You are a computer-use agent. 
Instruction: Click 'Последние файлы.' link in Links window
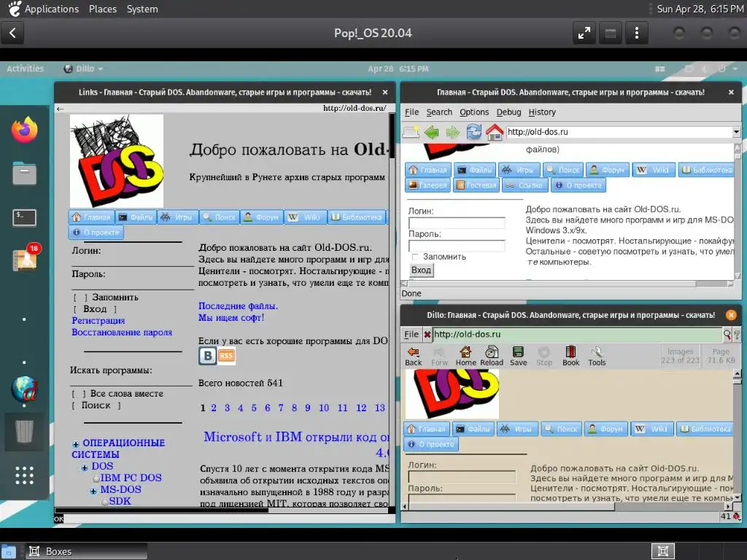(x=238, y=306)
